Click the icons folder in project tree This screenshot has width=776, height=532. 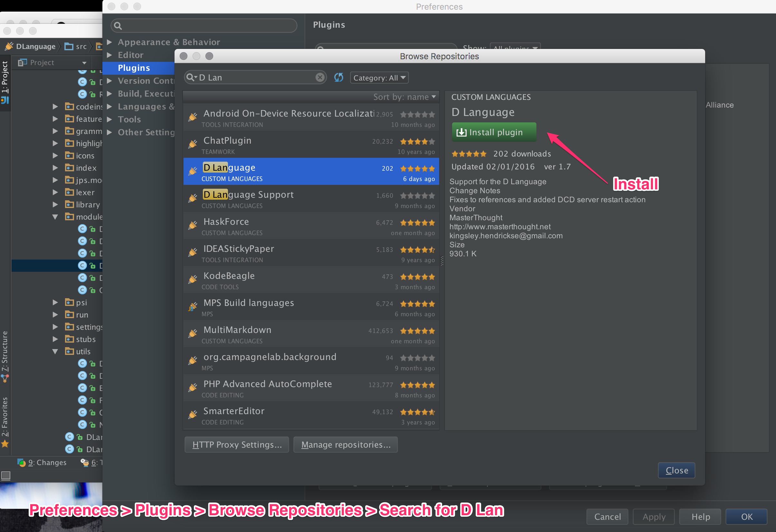80,156
